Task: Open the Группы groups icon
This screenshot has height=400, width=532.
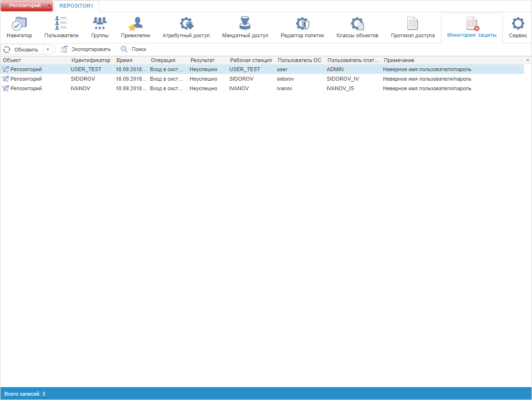Action: tap(99, 24)
